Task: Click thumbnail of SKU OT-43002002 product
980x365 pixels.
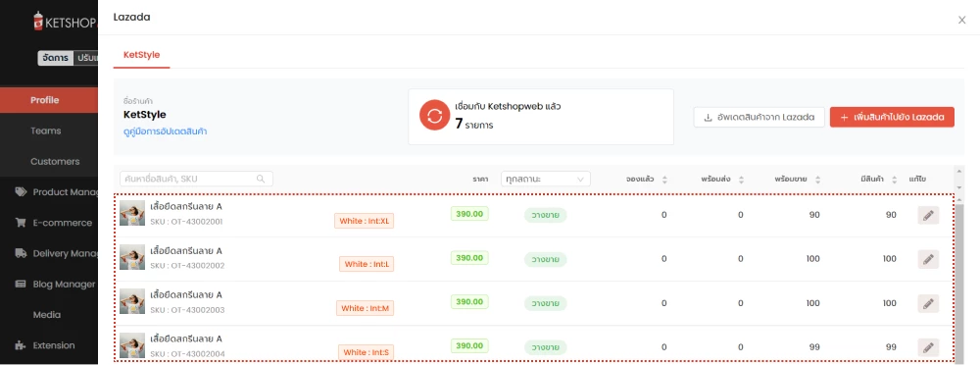Action: [132, 257]
